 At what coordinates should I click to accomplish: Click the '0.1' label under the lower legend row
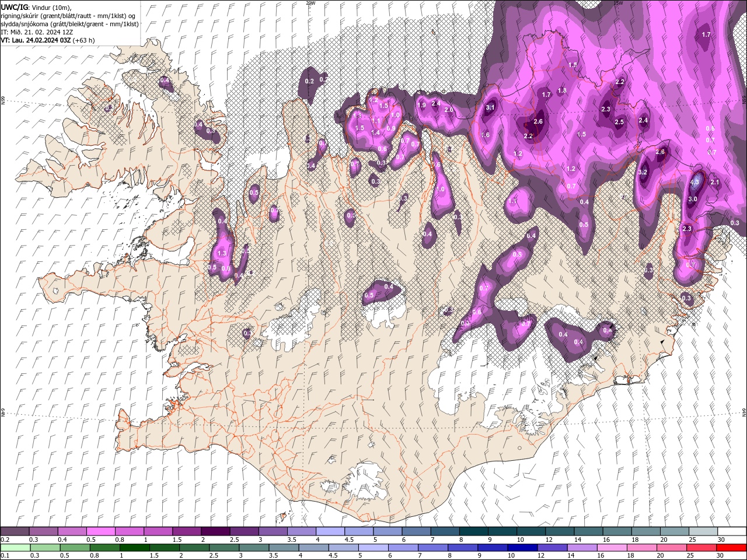coord(5,556)
